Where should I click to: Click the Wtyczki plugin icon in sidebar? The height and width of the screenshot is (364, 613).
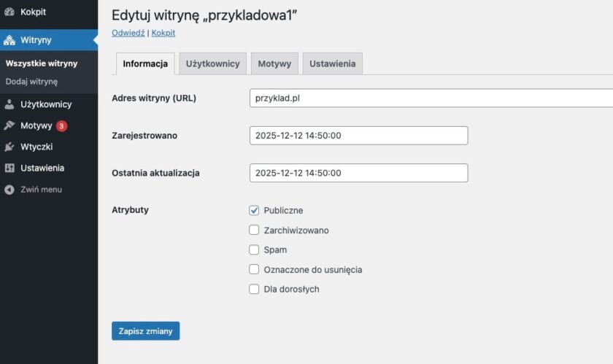tap(9, 147)
